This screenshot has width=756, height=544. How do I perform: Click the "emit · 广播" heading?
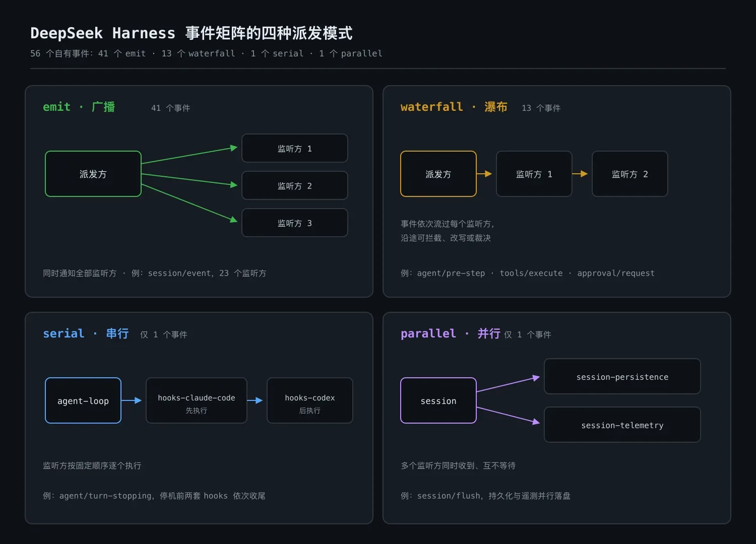coord(79,107)
